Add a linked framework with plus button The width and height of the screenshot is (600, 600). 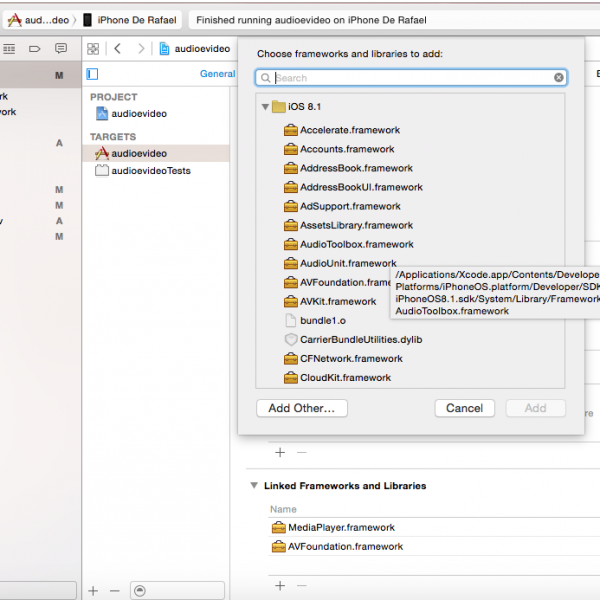point(280,586)
